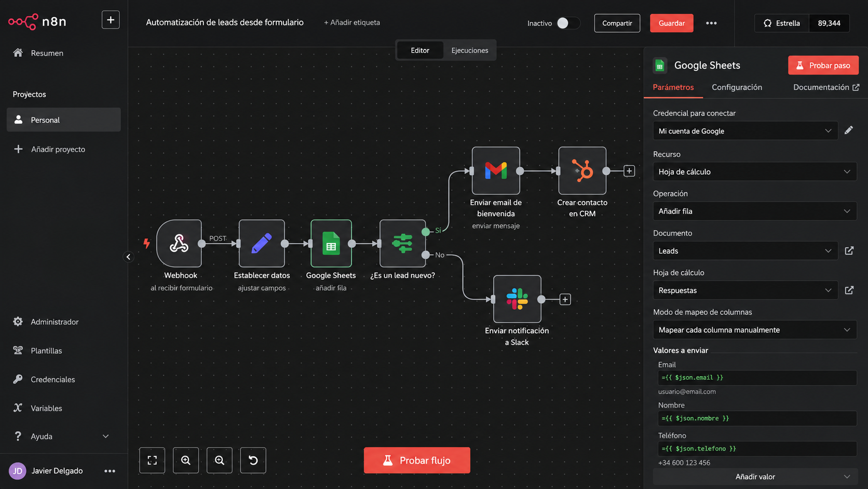
Task: Click the Slack notification node
Action: 517,299
